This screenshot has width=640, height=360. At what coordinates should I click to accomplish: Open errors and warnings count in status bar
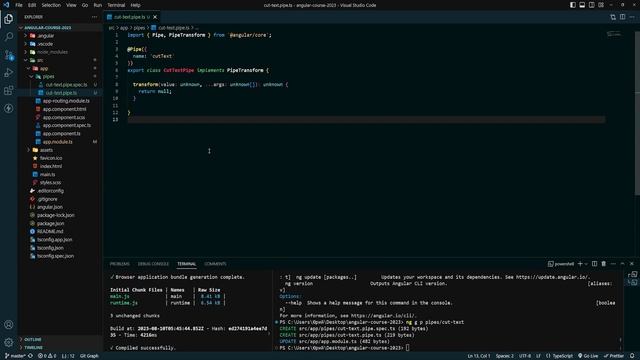[x=47, y=356]
